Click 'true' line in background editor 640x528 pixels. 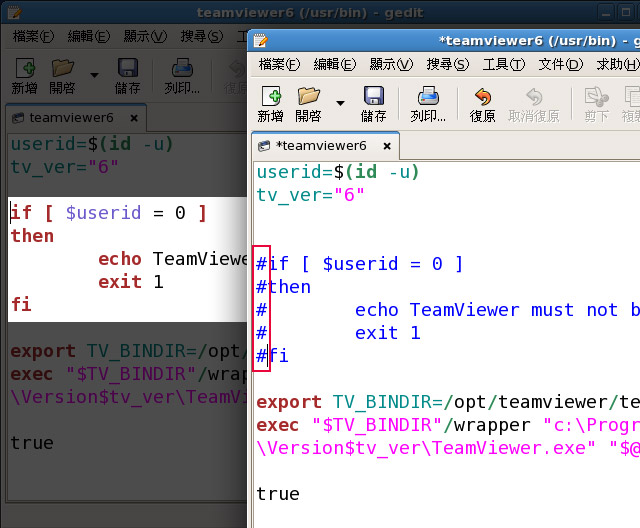32,443
